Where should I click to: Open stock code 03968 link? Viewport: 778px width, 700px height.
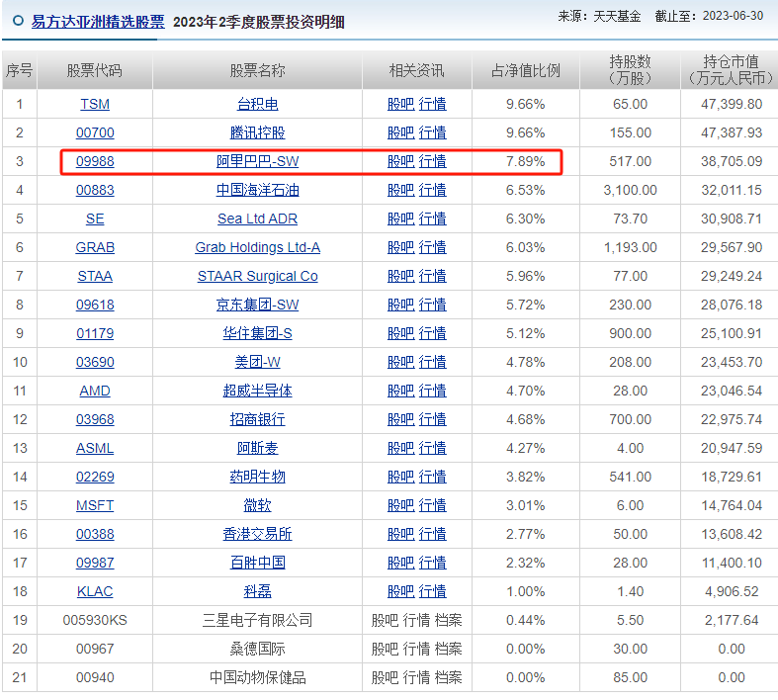[x=95, y=420]
